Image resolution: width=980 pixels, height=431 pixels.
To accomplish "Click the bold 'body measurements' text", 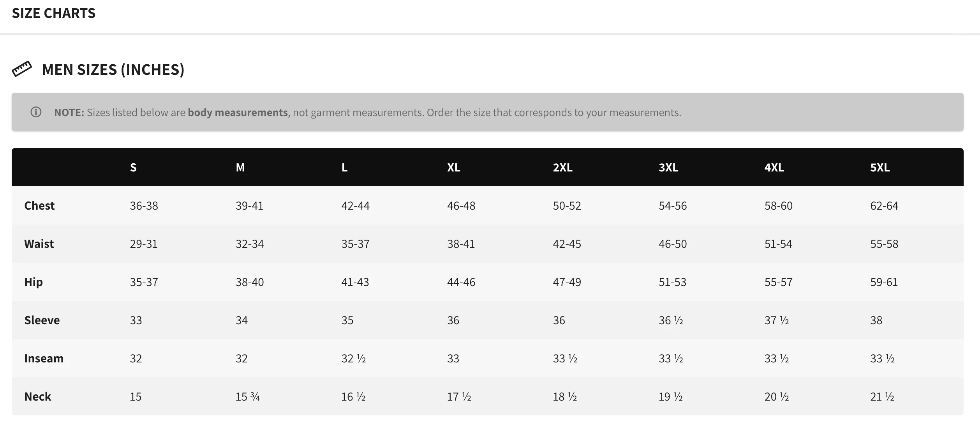I will pyautogui.click(x=238, y=113).
